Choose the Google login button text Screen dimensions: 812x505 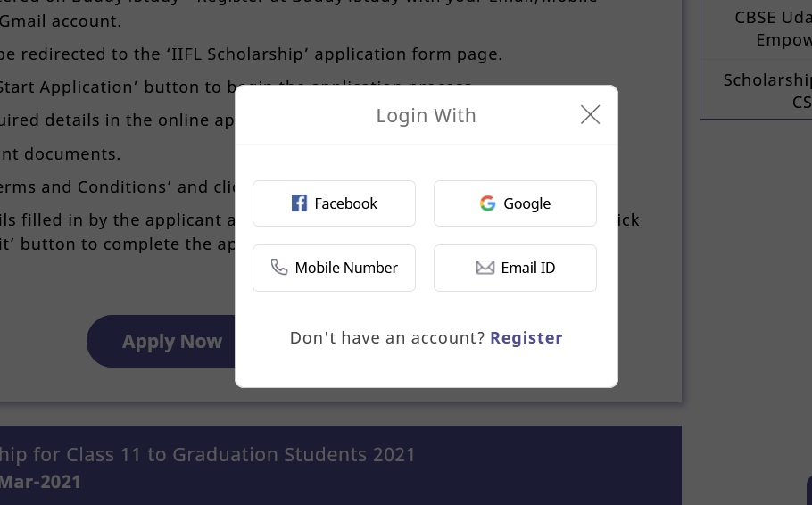[526, 203]
